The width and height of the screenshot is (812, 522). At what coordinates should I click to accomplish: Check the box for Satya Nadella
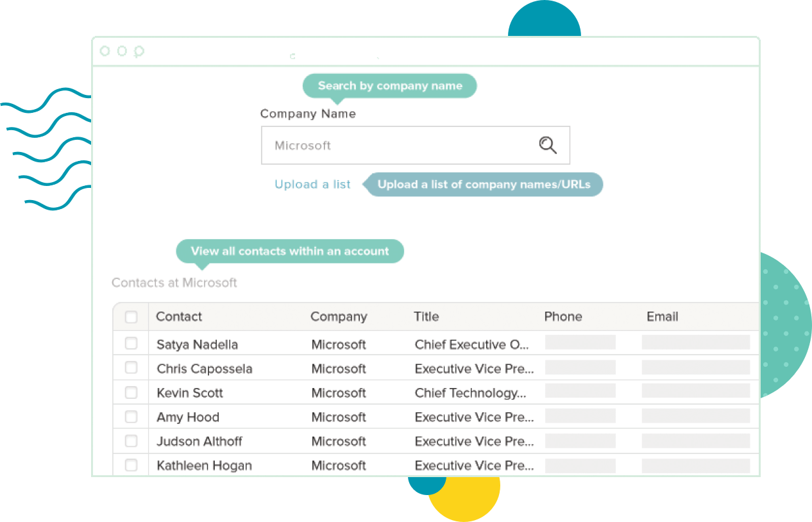[131, 344]
